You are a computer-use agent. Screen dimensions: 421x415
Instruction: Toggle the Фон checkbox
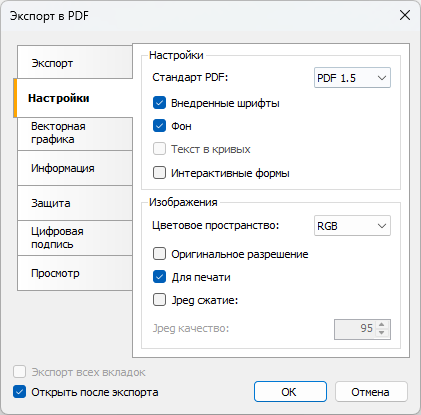(159, 126)
